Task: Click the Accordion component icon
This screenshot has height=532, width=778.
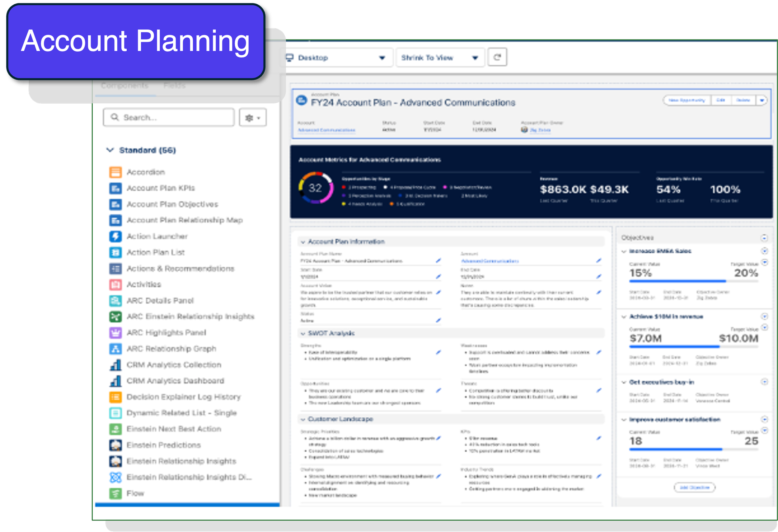Action: click(115, 172)
